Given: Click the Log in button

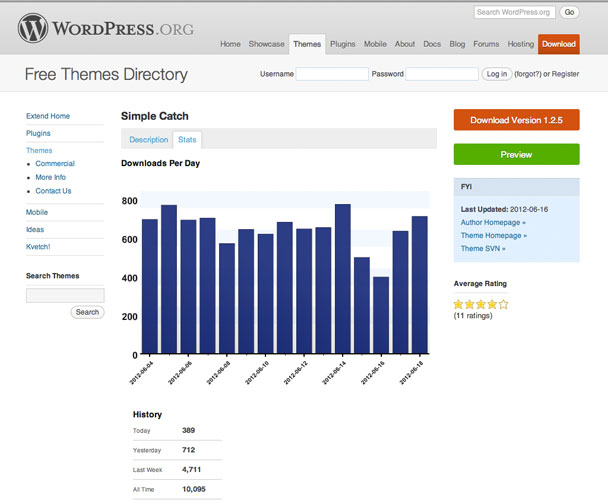Looking at the screenshot, I should tap(497, 74).
